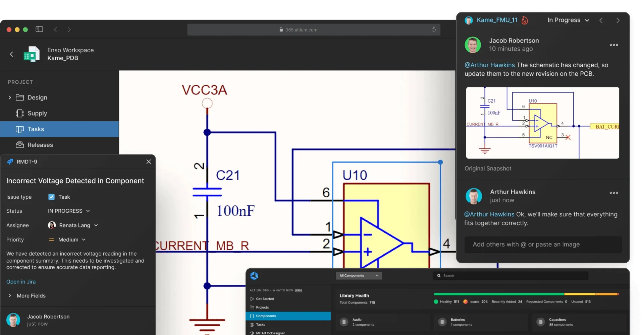The height and width of the screenshot is (335, 644).
Task: Close the RMDT-9 task panel
Action: [x=149, y=161]
